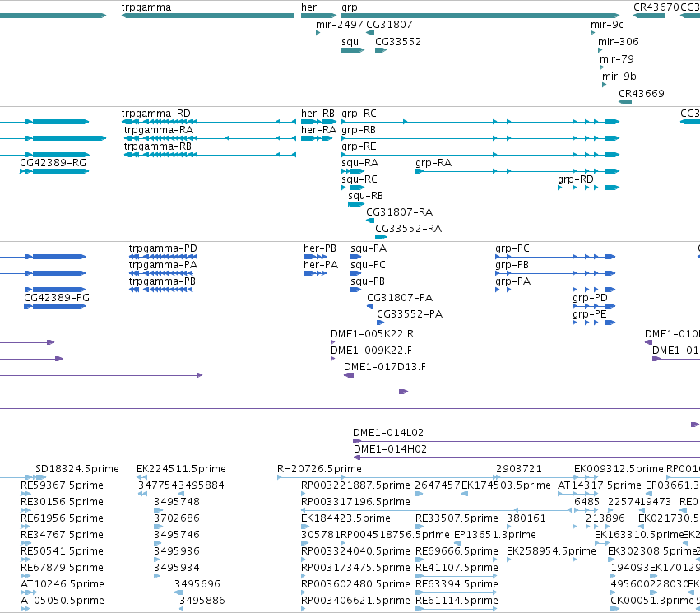
Task: Click the CG42389-PG protein label
Action: pos(57,298)
